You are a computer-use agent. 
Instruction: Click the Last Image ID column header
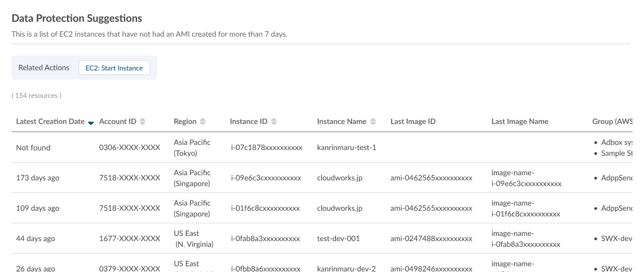tap(413, 121)
